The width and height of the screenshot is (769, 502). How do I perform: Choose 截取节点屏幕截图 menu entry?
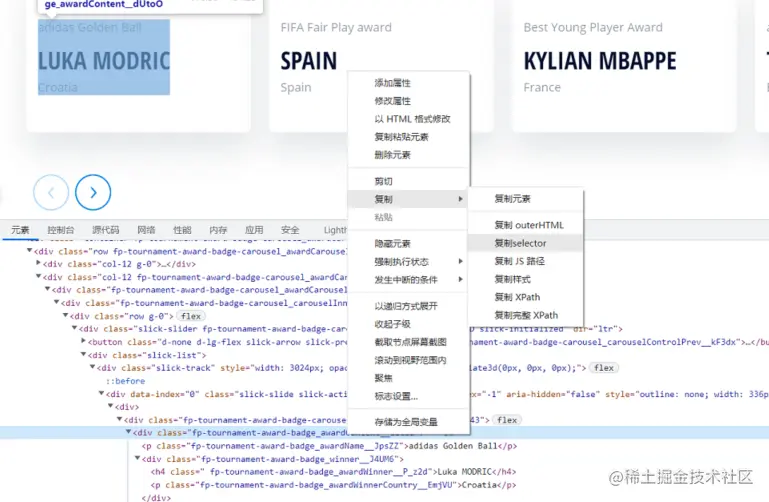(409, 342)
